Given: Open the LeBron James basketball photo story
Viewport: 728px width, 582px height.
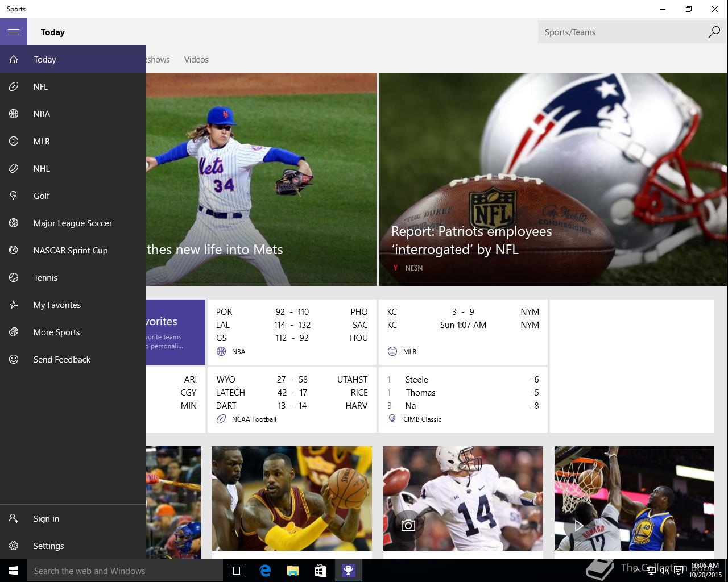Looking at the screenshot, I should (x=292, y=498).
